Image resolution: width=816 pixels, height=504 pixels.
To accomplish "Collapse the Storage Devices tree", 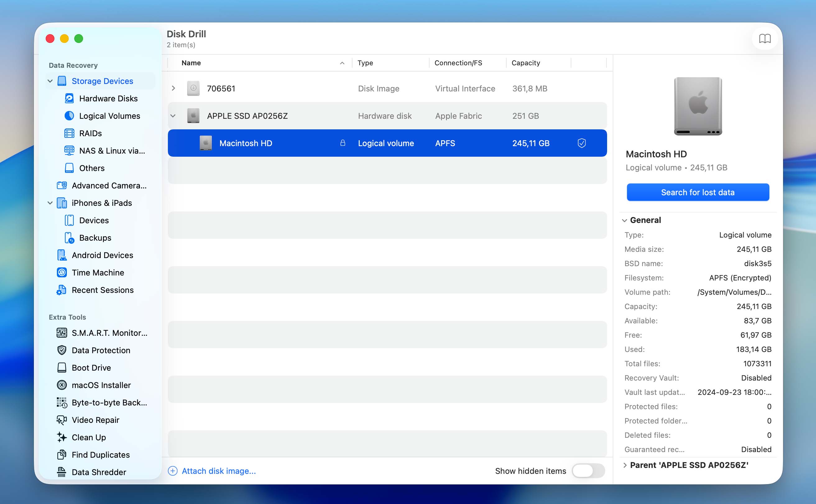I will [50, 81].
